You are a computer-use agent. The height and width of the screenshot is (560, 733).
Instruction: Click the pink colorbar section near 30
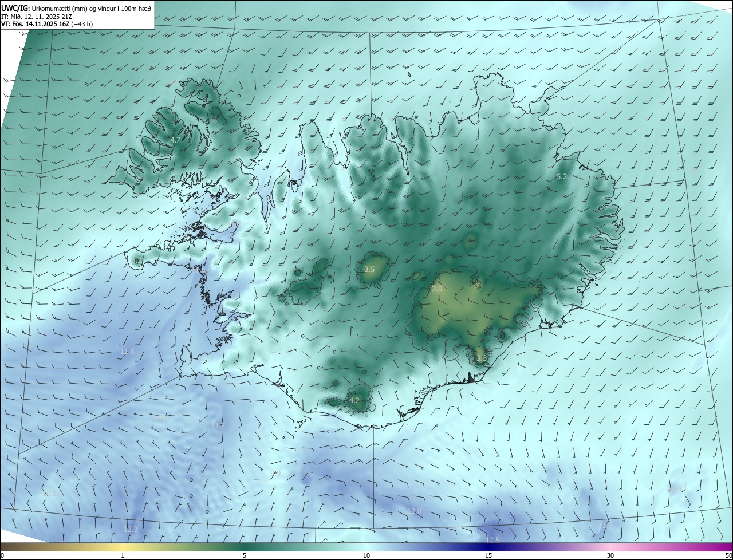click(x=610, y=547)
